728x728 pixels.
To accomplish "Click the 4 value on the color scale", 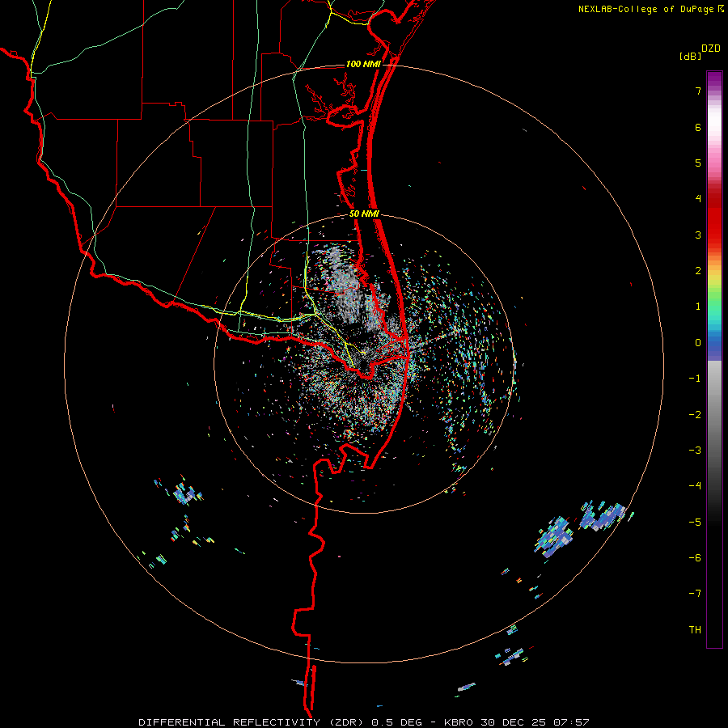I will click(698, 199).
